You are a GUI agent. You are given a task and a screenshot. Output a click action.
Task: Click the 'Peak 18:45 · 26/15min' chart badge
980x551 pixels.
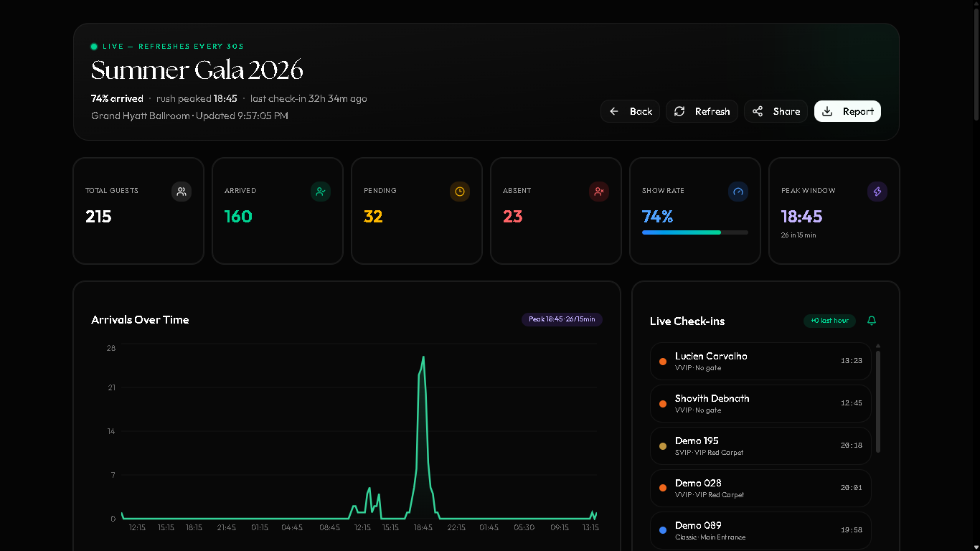tap(562, 319)
